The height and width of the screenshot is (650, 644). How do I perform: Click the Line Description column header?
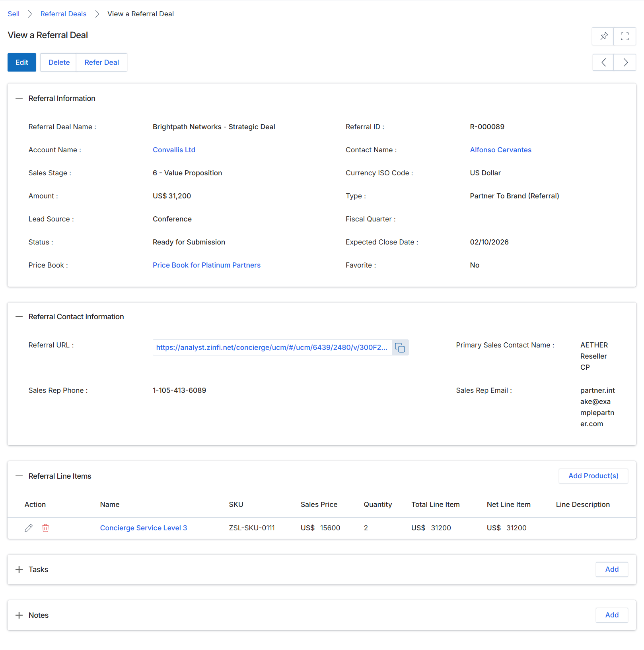pyautogui.click(x=583, y=504)
